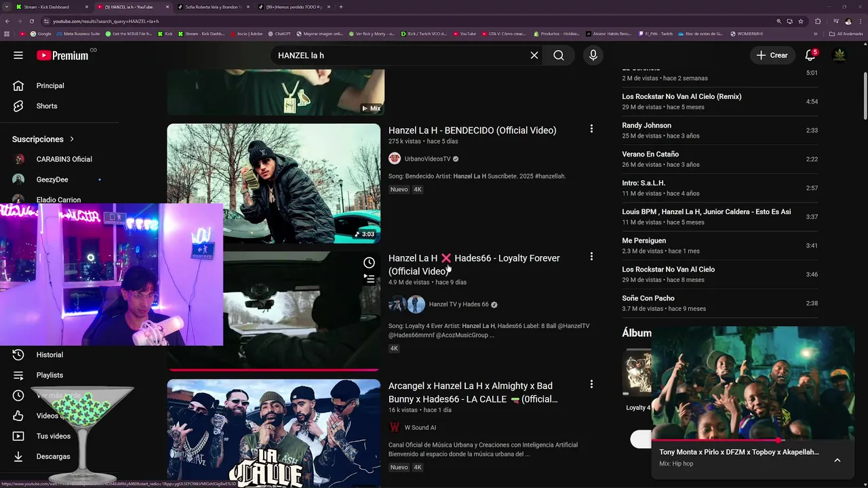The width and height of the screenshot is (868, 488).
Task: Go to YouTube Premium home logo
Action: tap(62, 56)
